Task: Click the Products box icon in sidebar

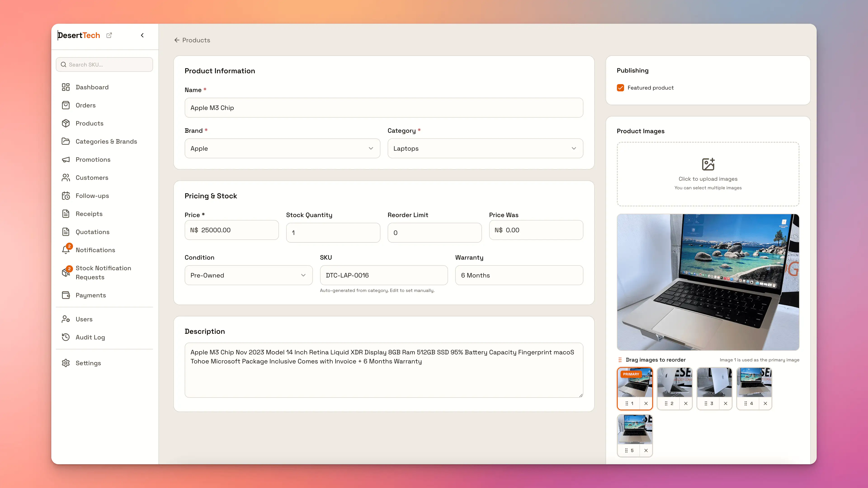Action: tap(66, 123)
